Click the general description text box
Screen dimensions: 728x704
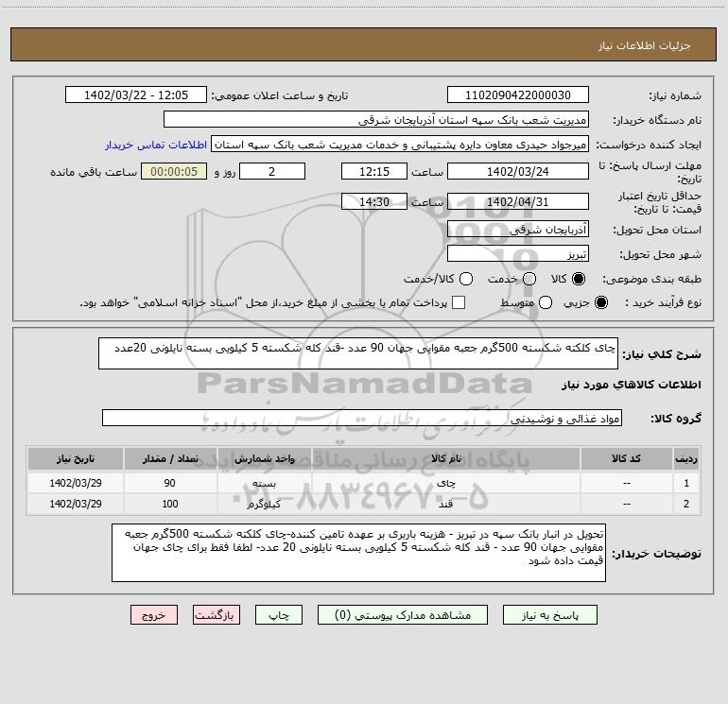tap(358, 353)
